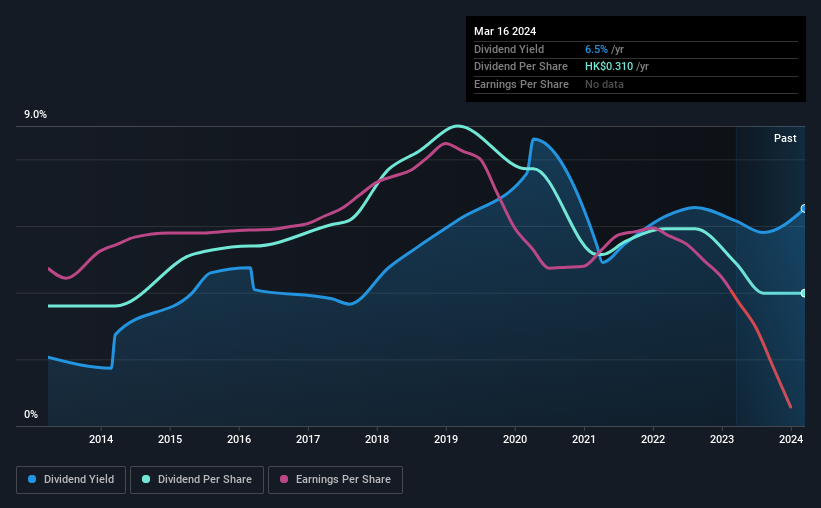
Task: Select the 2018 x-axis label
Action: click(377, 439)
